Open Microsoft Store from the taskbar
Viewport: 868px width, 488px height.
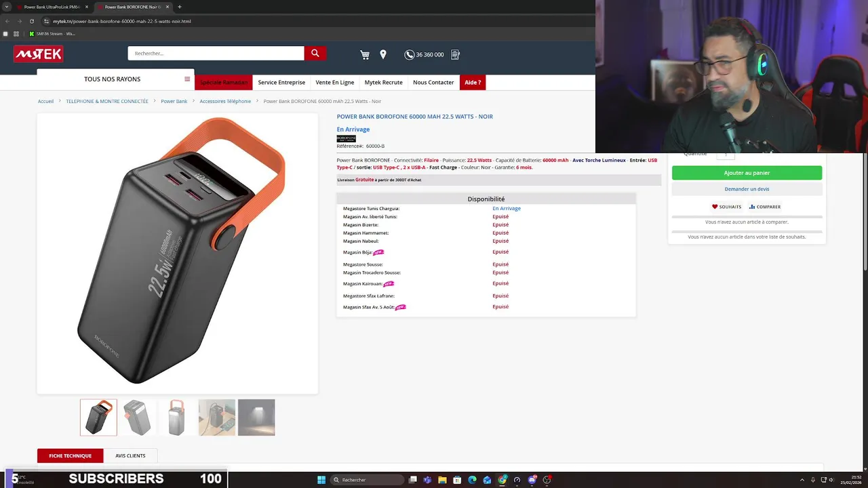click(x=457, y=480)
